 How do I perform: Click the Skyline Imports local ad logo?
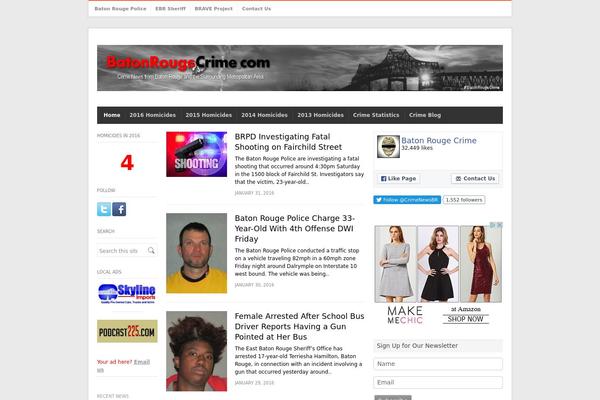pyautogui.click(x=127, y=294)
